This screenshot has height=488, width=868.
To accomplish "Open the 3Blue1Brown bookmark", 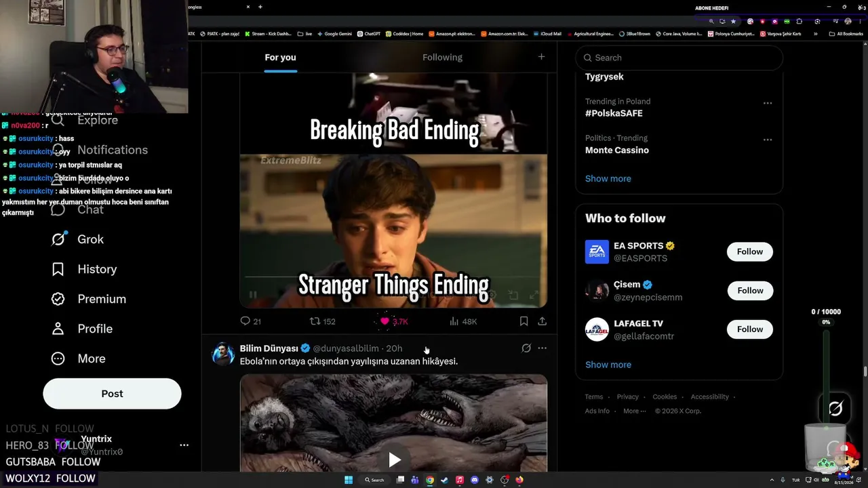I will pyautogui.click(x=633, y=33).
